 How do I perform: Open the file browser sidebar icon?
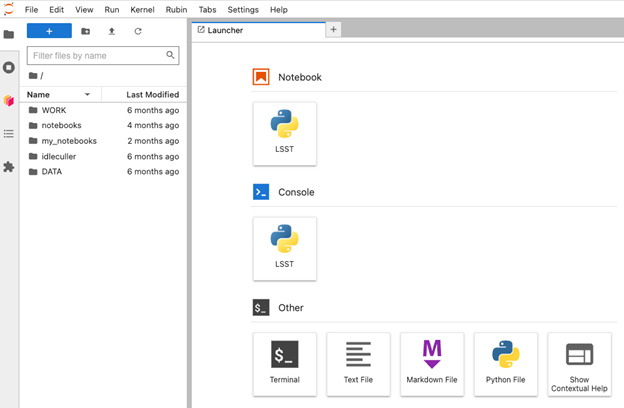tap(9, 34)
